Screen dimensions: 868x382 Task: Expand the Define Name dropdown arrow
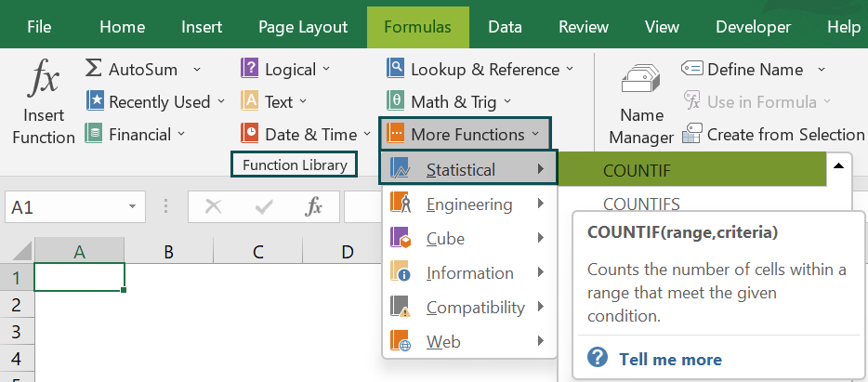pyautogui.click(x=822, y=70)
